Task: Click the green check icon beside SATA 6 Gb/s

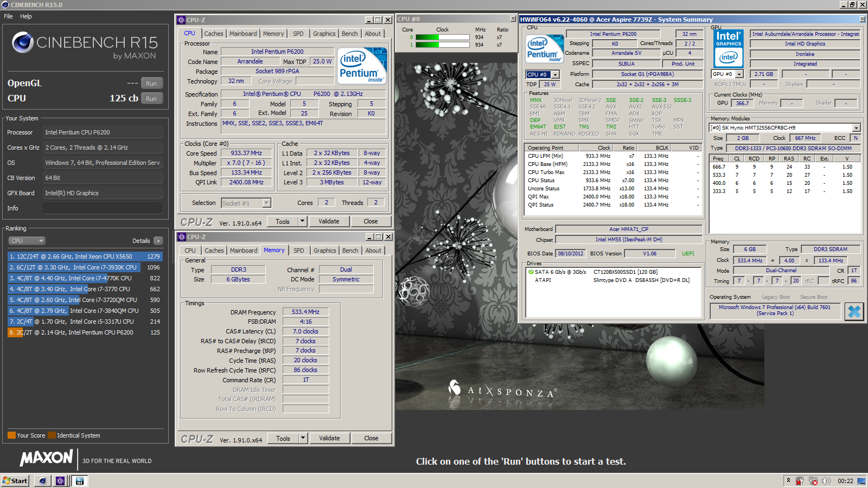Action: click(x=531, y=272)
